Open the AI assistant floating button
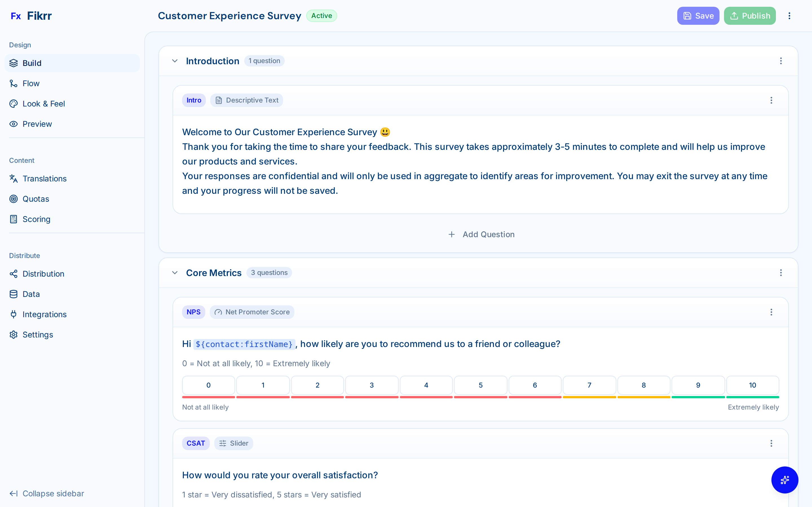Screen dimensions: 812x507 pos(785,480)
